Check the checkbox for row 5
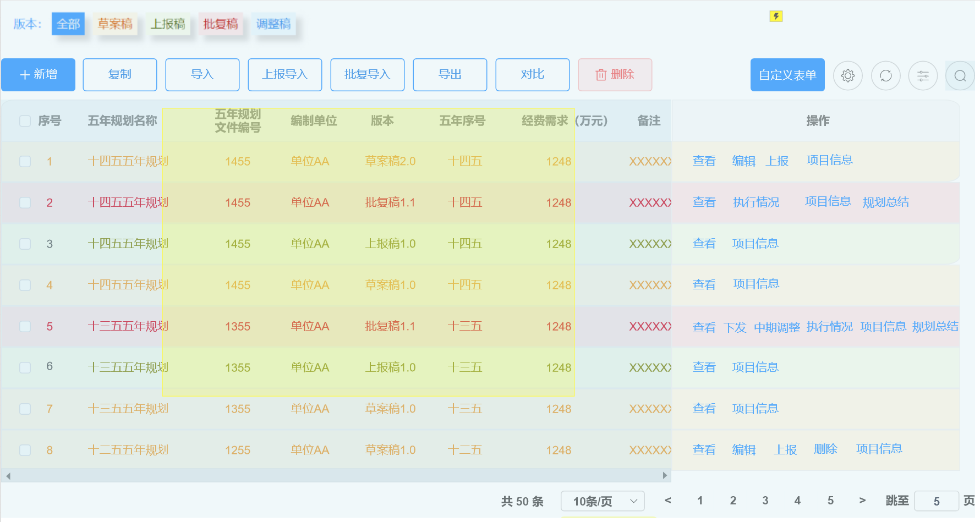The height and width of the screenshot is (522, 980). coord(25,326)
